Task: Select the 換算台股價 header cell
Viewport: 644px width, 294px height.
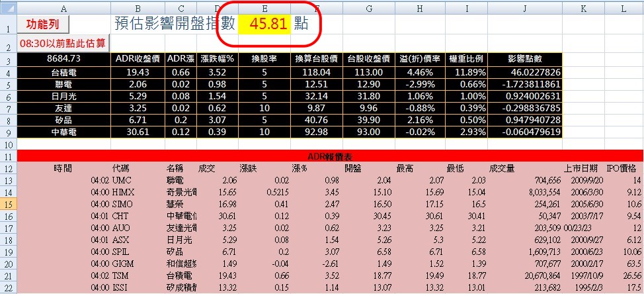Action: click(x=316, y=59)
